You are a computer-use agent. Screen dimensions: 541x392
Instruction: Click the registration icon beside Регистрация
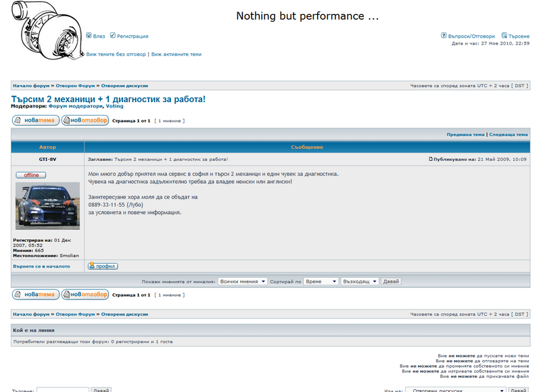pyautogui.click(x=113, y=36)
